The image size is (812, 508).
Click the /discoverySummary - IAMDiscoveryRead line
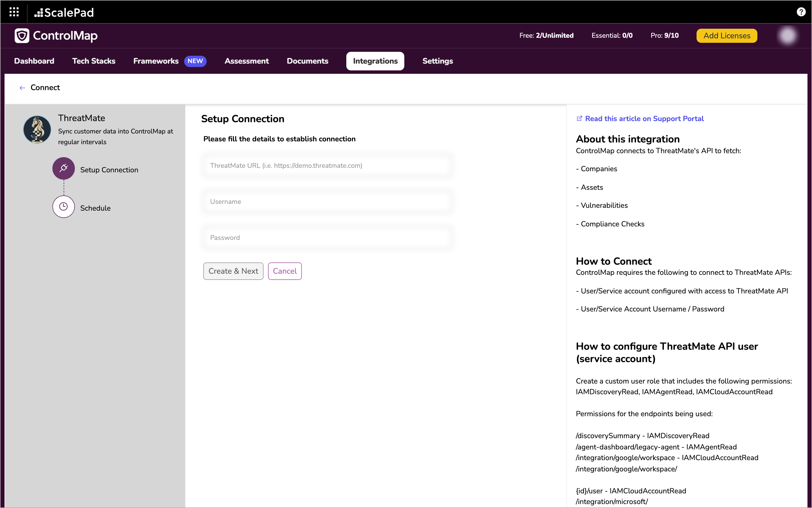(642, 436)
